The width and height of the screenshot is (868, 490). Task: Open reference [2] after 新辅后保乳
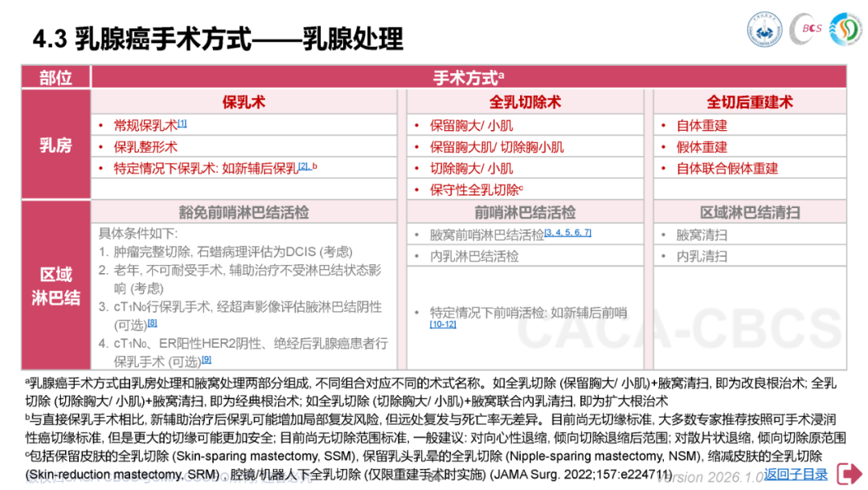[x=303, y=165]
